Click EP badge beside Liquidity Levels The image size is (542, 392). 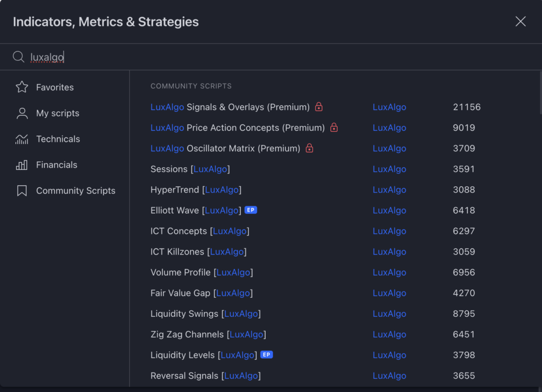tap(267, 354)
